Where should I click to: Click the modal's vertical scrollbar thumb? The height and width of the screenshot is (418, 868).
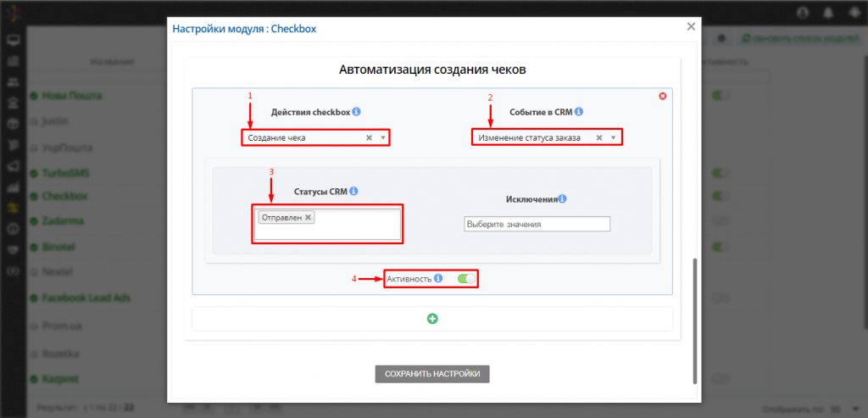[x=695, y=320]
